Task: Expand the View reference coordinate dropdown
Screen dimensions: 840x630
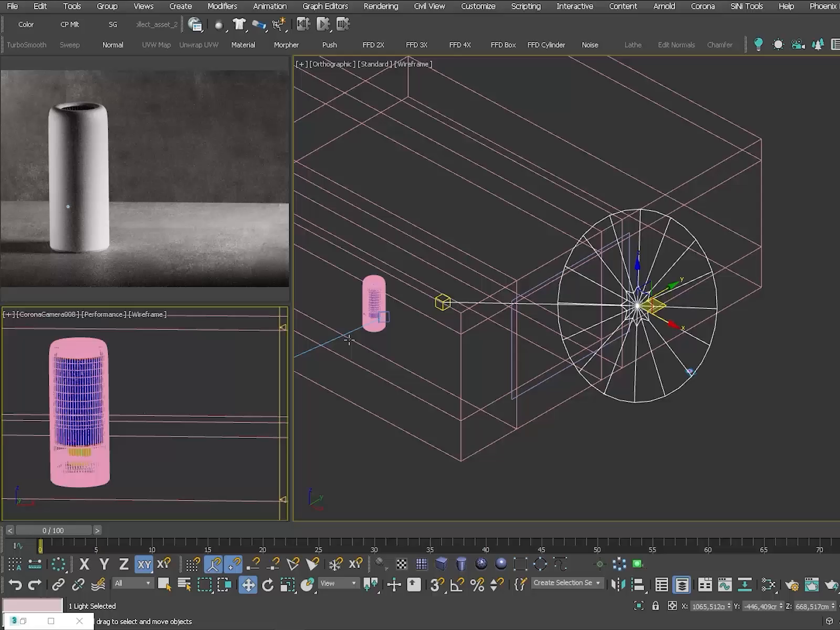Action: tap(338, 583)
